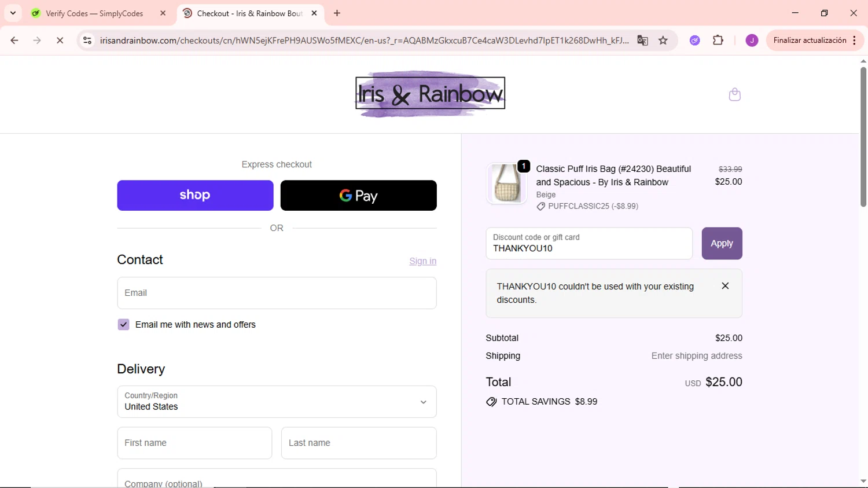The height and width of the screenshot is (488, 868).
Task: Click the address bar URL
Action: [364, 41]
